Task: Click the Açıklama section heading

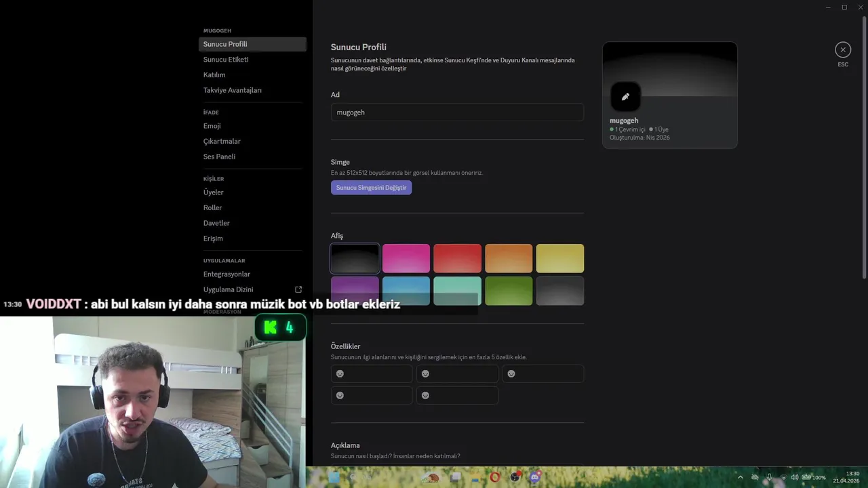Action: (x=345, y=445)
